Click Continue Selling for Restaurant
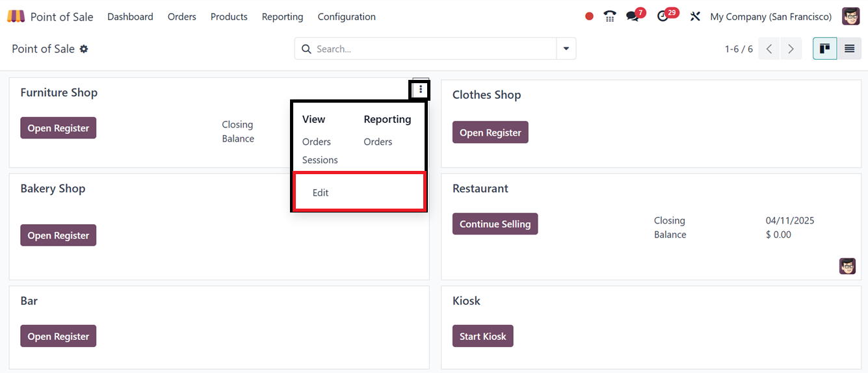Image resolution: width=868 pixels, height=373 pixels. point(495,224)
